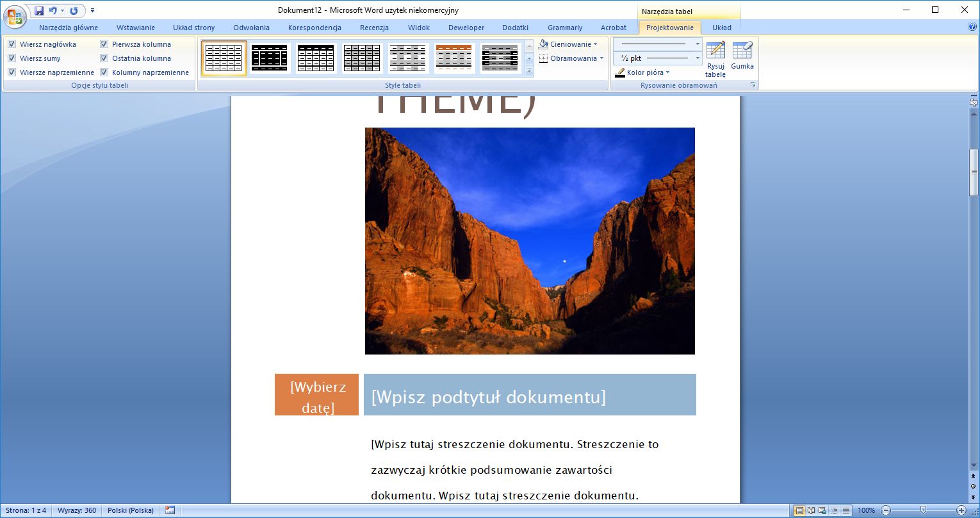Viewport: 980px width, 518px height.
Task: Select the first plain table grid style
Action: (x=224, y=58)
